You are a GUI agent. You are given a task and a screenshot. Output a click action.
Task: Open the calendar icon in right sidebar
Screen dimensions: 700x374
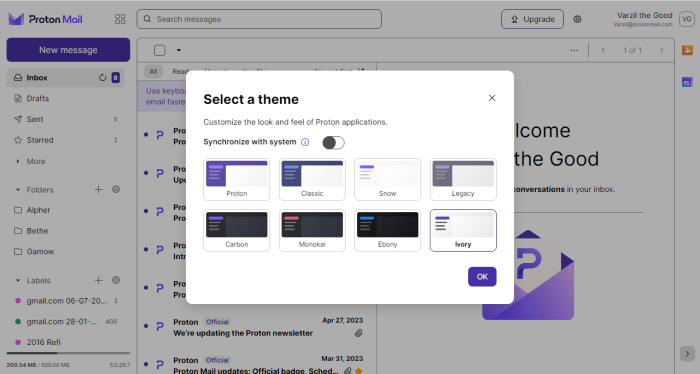[687, 82]
